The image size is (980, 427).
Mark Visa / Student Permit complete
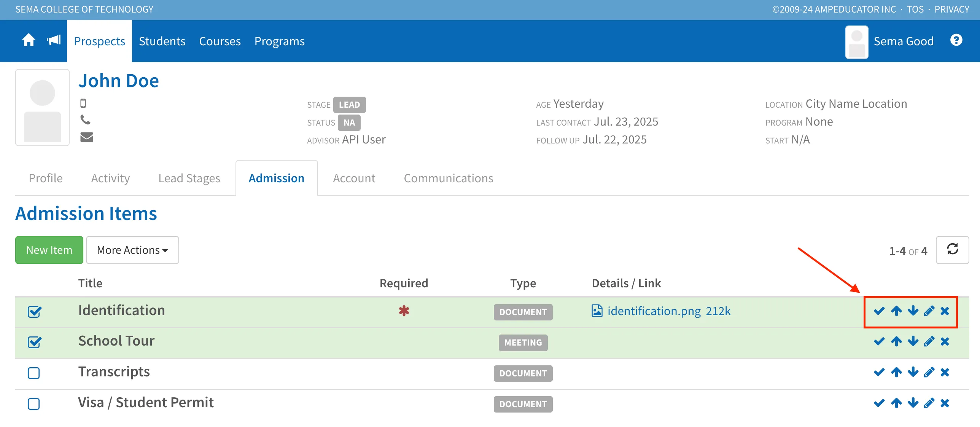879,403
